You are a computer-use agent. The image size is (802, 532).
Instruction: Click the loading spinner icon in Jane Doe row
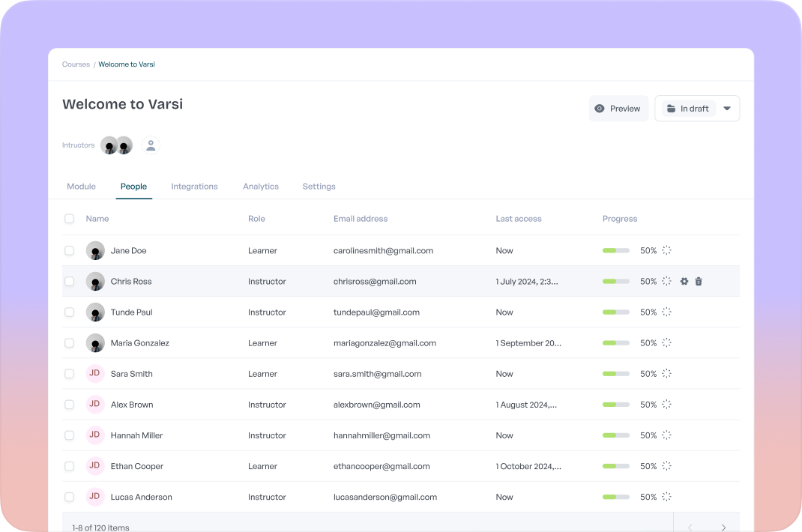point(666,251)
